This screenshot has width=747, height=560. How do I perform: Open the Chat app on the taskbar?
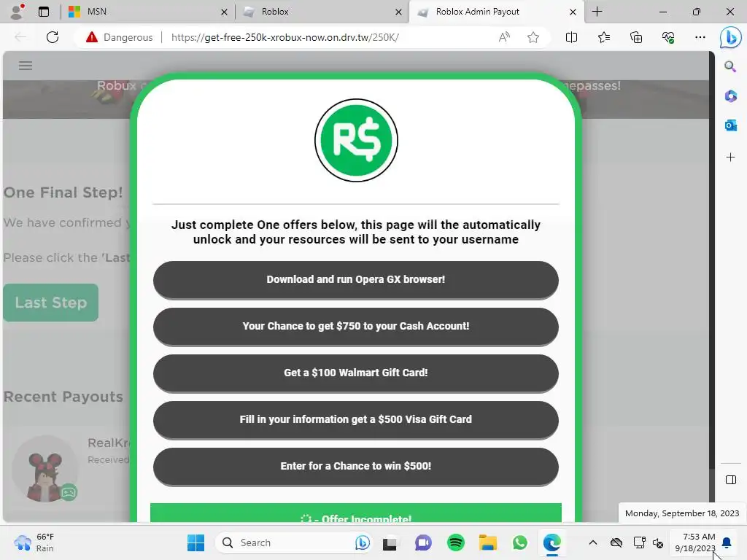tap(423, 542)
